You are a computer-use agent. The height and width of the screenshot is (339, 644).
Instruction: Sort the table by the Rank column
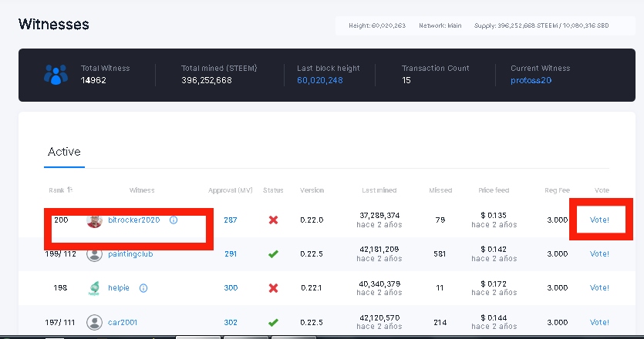pyautogui.click(x=60, y=190)
